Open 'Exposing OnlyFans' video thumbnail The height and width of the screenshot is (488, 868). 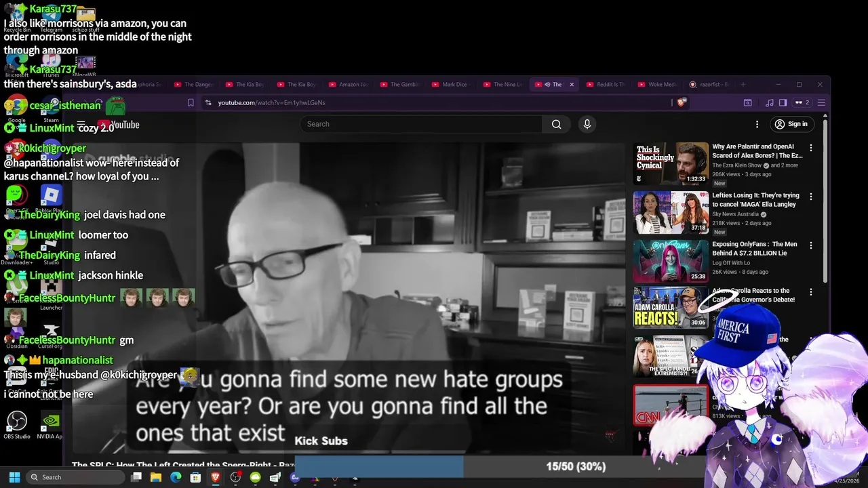tap(671, 261)
